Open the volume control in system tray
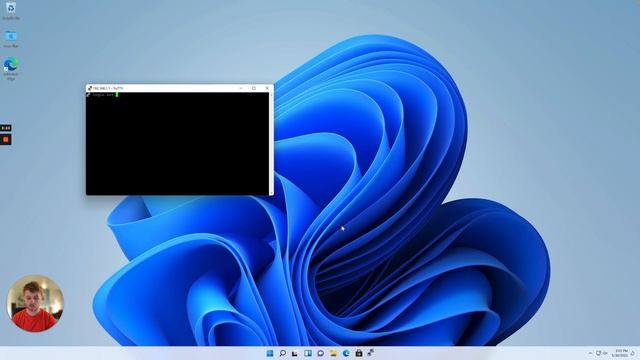This screenshot has height=360, width=640. click(x=605, y=353)
